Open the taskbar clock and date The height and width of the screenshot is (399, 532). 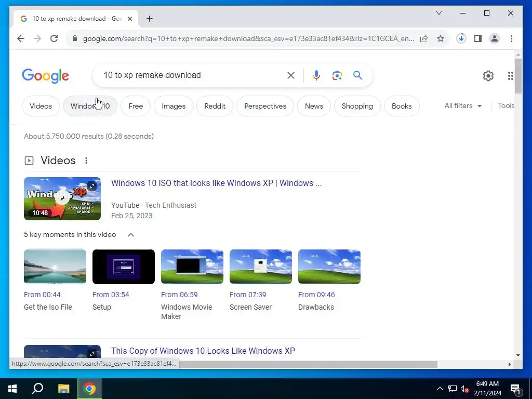tap(487, 389)
